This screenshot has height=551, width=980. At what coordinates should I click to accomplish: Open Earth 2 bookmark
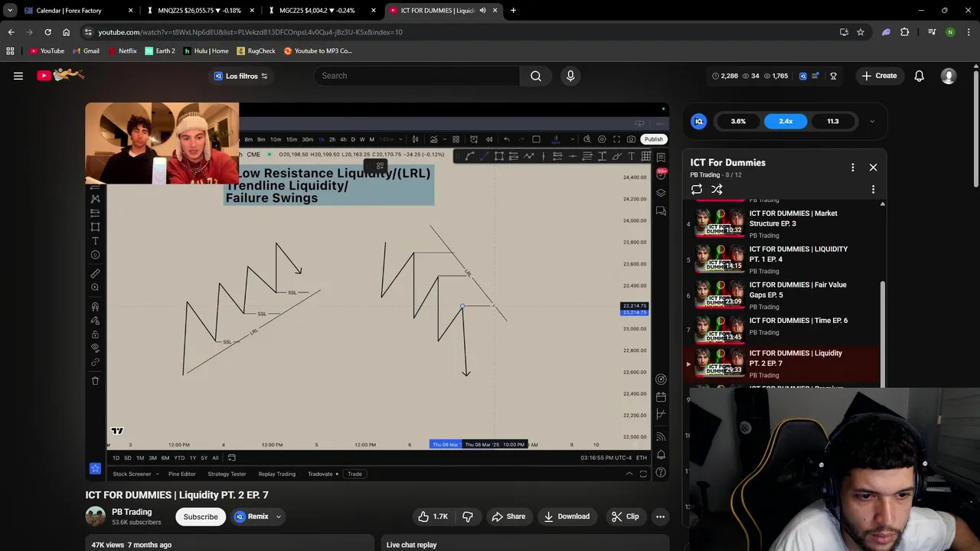[x=160, y=51]
